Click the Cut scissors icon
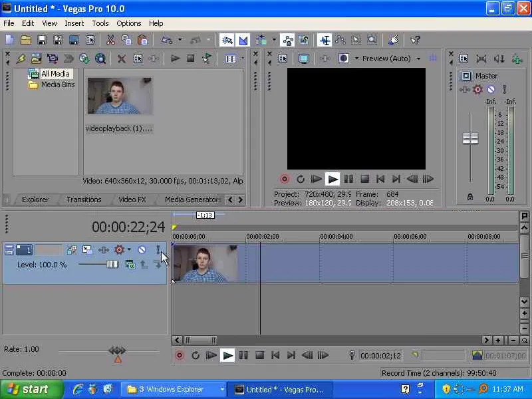532x399 pixels. click(110, 40)
